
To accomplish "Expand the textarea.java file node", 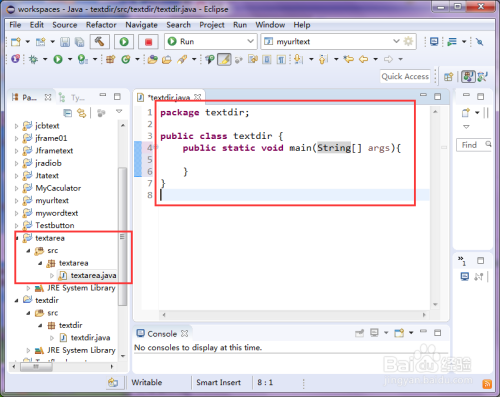I will [52, 276].
